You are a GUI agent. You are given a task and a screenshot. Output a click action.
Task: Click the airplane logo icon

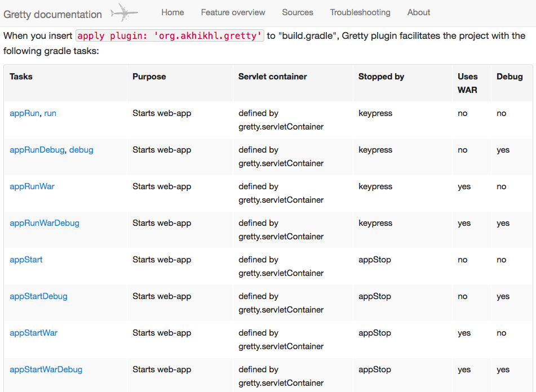pyautogui.click(x=124, y=12)
